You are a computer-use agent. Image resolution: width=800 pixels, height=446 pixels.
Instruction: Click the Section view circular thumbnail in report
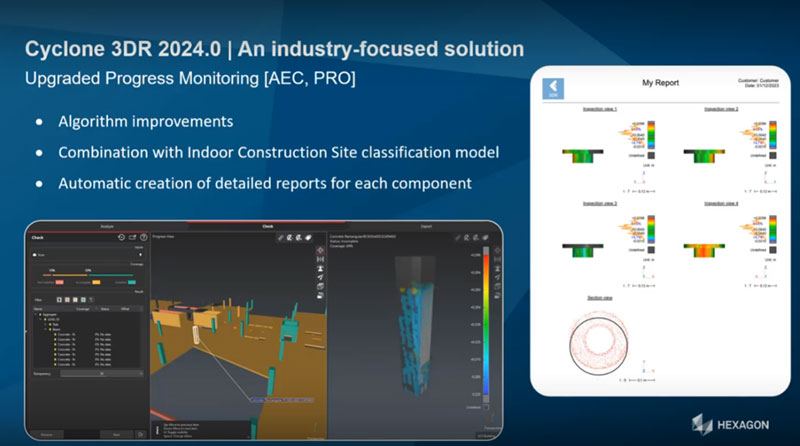point(598,343)
